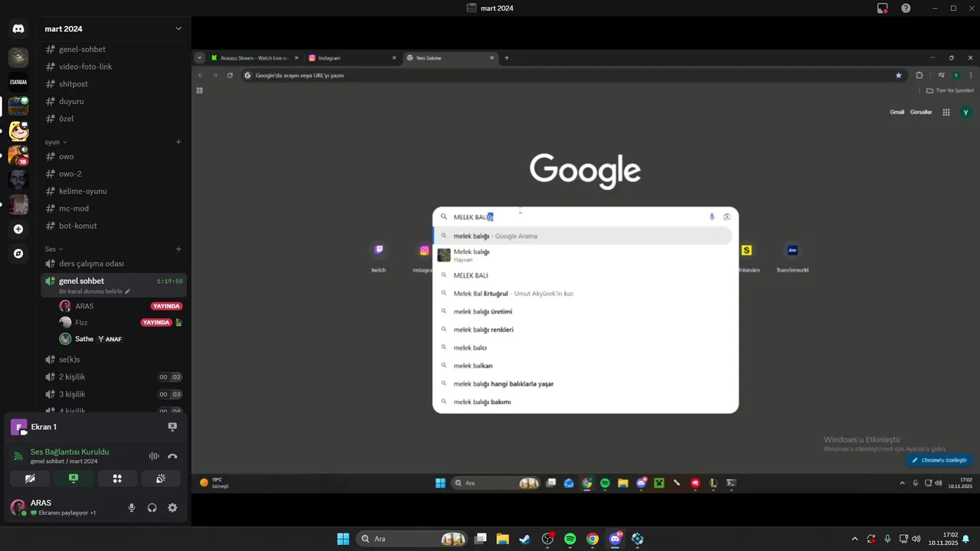Toggle camera on in voice panel
Viewport: 980px width, 551px height.
(x=30, y=478)
